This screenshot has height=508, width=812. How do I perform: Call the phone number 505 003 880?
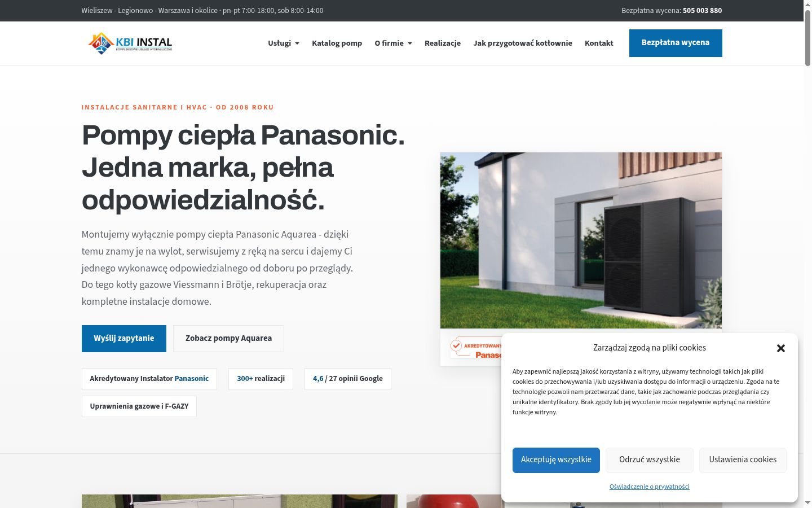point(702,11)
